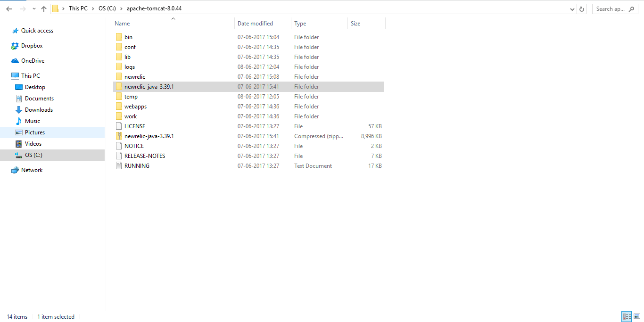This screenshot has width=644, height=322.
Task: Select the NOTICE file
Action: 134,146
